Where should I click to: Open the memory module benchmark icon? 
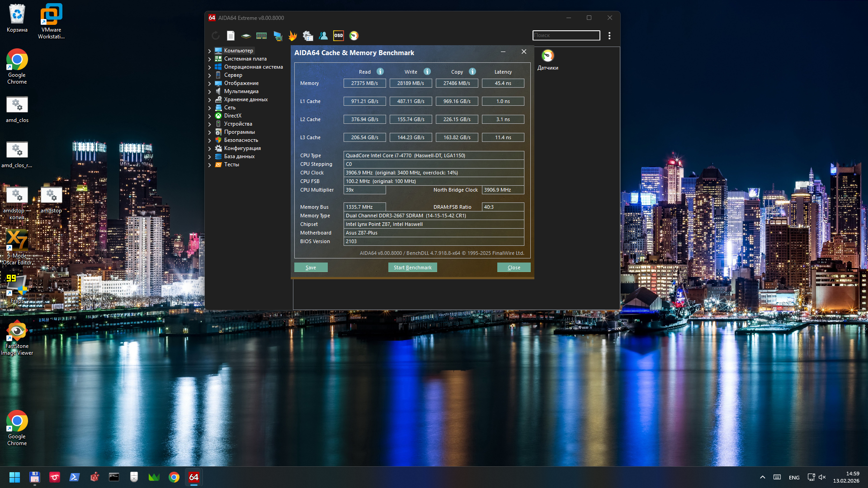[x=261, y=36]
